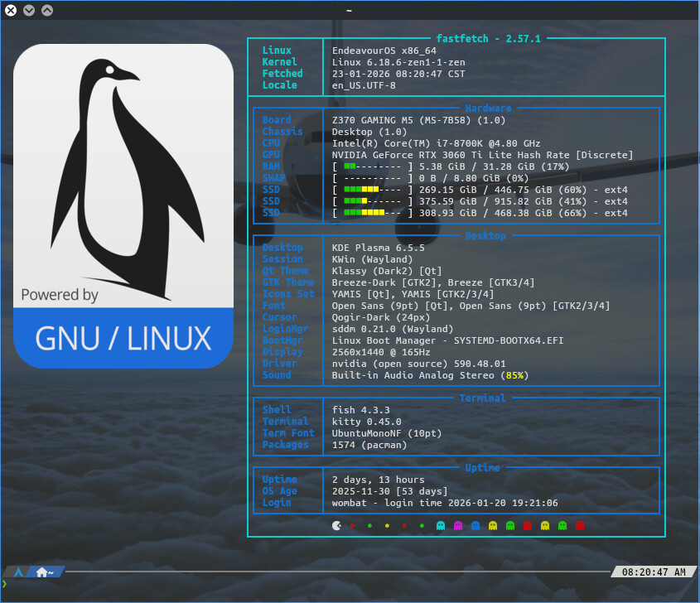Click the rightmost red ghost icon
Viewport: 700px width, 603px height.
click(x=580, y=525)
